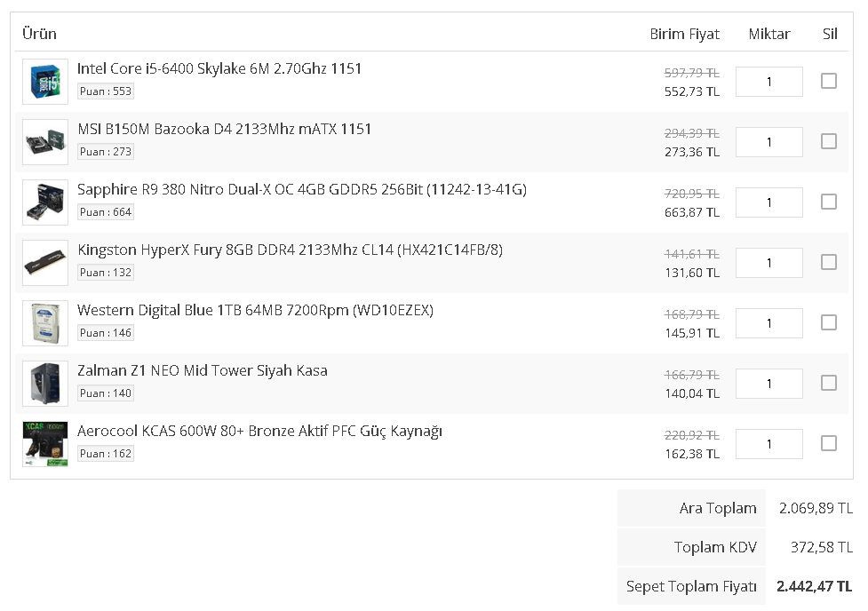Screen dimensions: 868x611
Task: Open the Western Digital Blue hard drive thumbnail
Action: 45,322
